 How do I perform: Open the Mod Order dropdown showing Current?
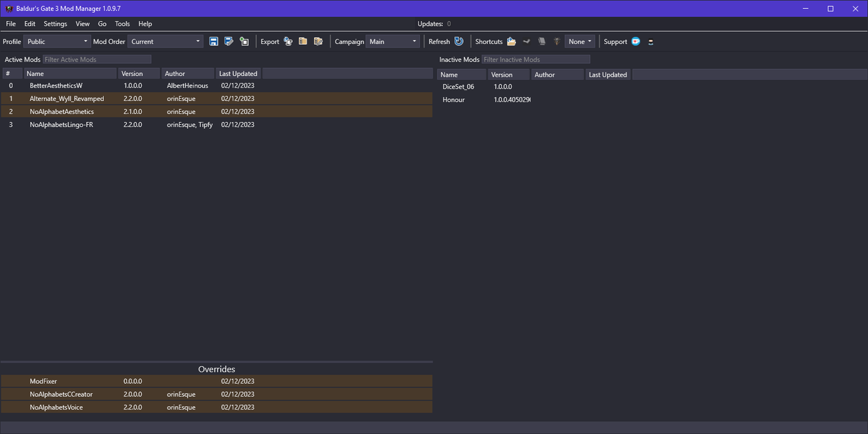pos(165,41)
